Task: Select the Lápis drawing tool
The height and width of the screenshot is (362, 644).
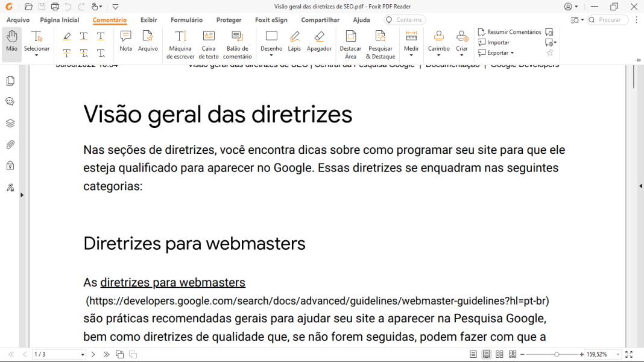Action: pyautogui.click(x=294, y=41)
